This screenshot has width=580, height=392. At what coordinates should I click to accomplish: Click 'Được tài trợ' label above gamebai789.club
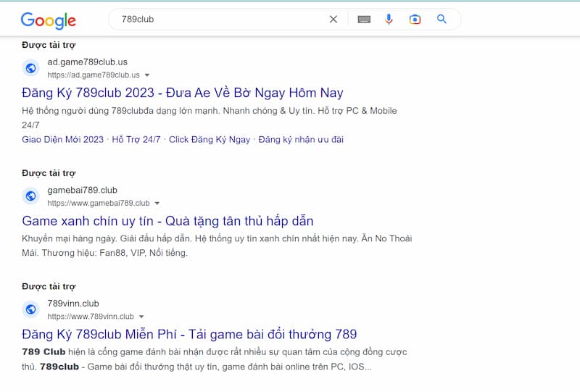(x=49, y=173)
